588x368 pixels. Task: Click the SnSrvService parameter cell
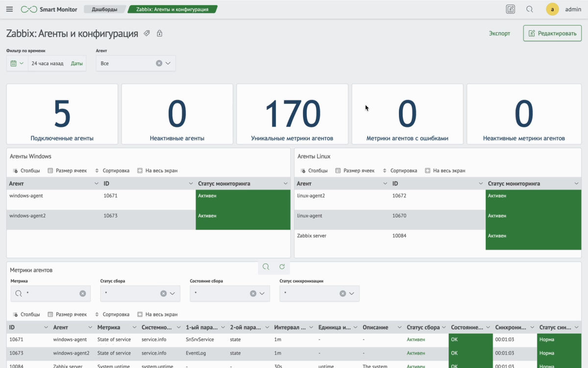tap(200, 340)
